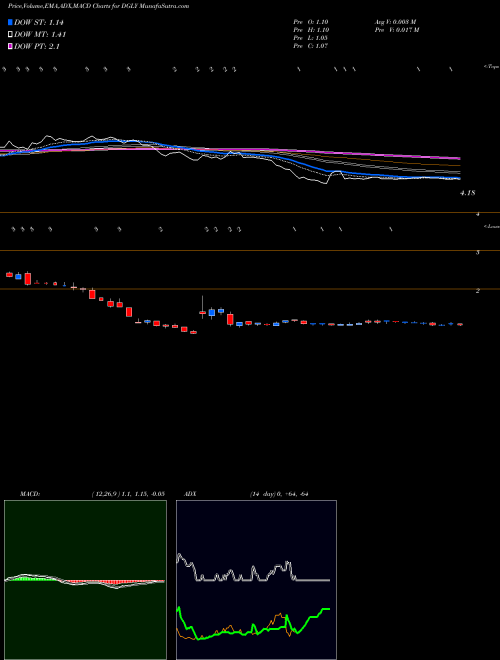This screenshot has width=500, height=660.
Task: Click the MACD parameters '(12,26,9) 1.1, 1.15, -0.05'
Action: [x=128, y=494]
